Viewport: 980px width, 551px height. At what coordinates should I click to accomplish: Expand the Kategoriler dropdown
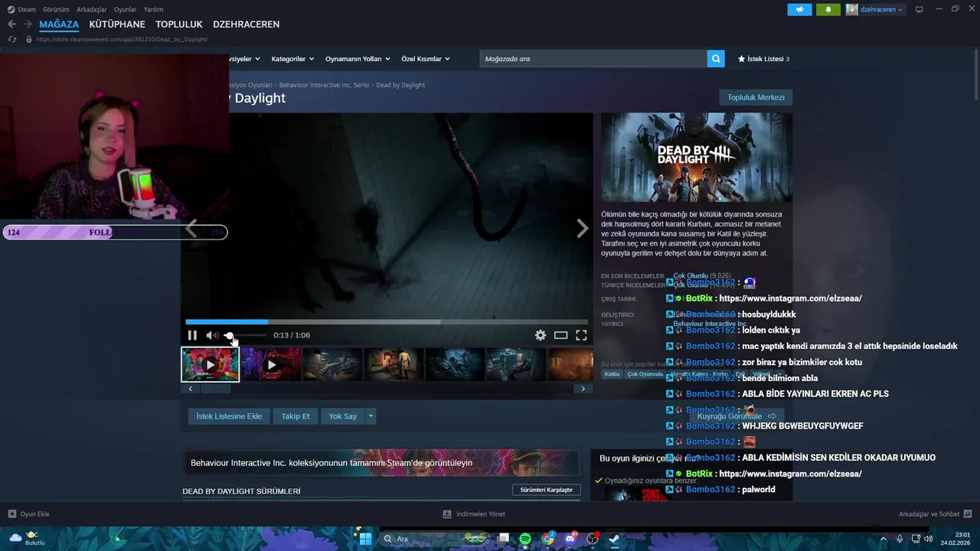pos(292,59)
